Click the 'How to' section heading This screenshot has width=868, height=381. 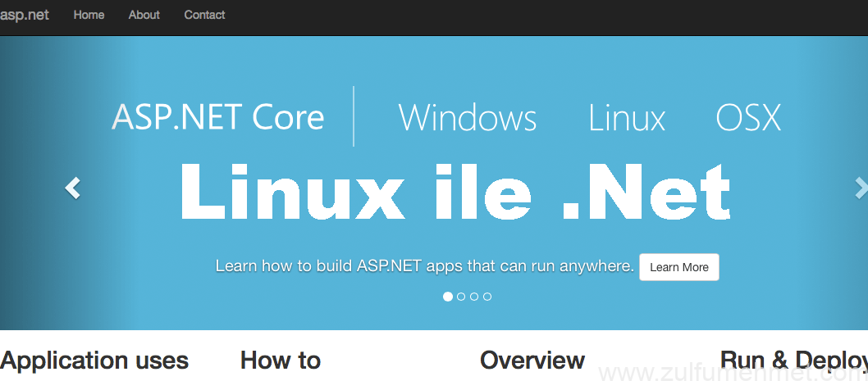[281, 361]
